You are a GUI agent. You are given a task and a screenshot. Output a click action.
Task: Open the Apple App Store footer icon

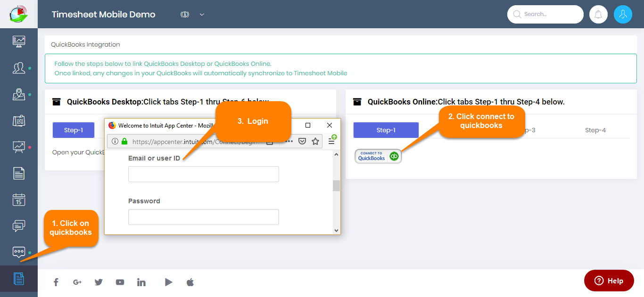pos(190,282)
